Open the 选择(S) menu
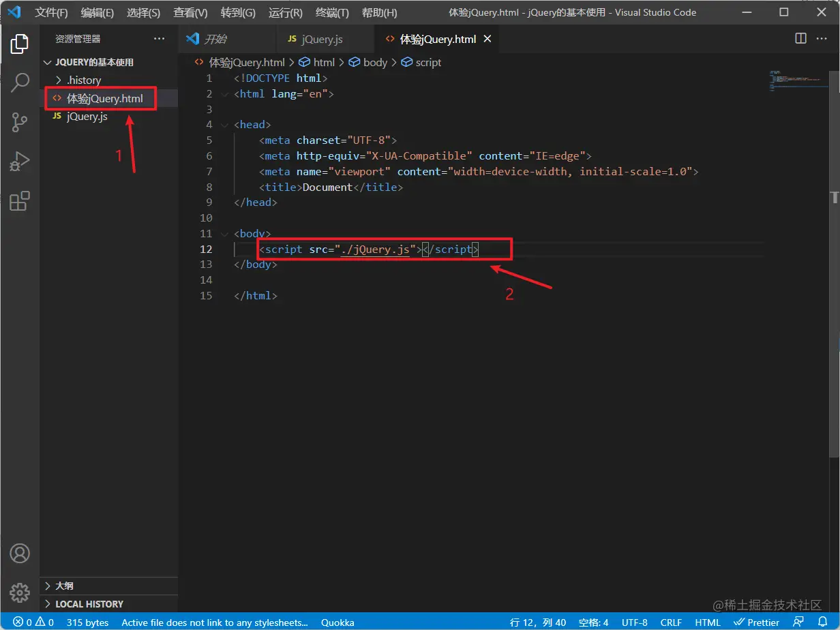 coord(144,12)
